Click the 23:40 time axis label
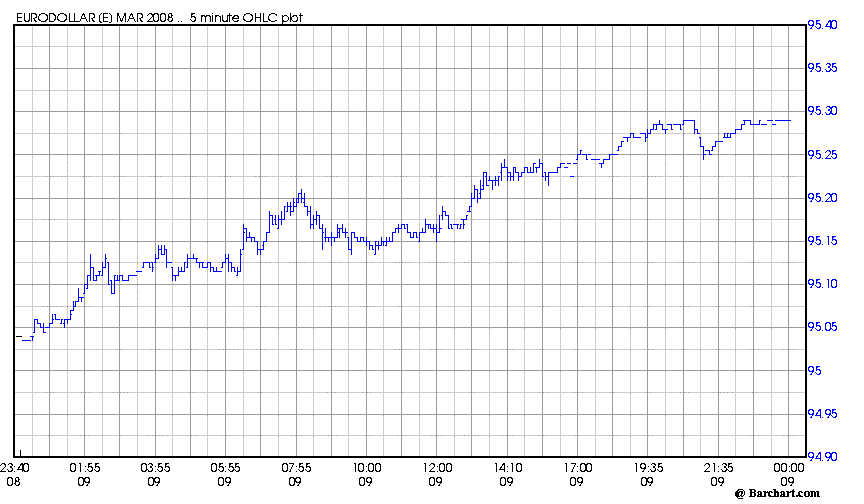The width and height of the screenshot is (864, 504). coord(15,468)
